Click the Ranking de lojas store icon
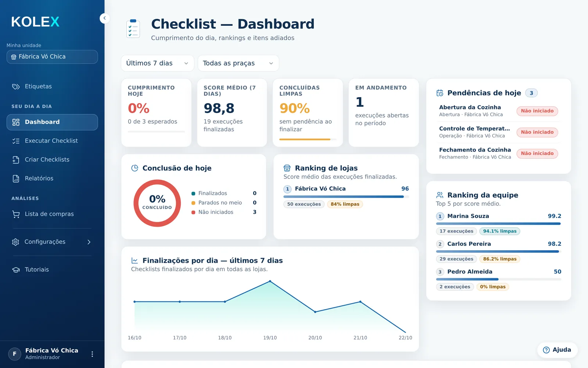The width and height of the screenshot is (588, 368). 287,168
